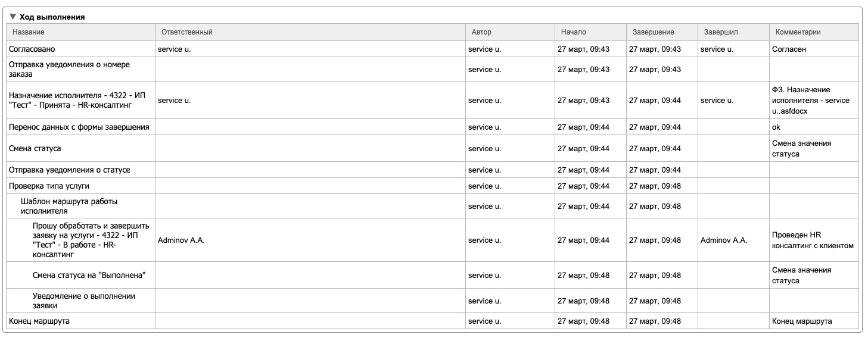Click Смена статуса на "Выполнена" step

[89, 275]
